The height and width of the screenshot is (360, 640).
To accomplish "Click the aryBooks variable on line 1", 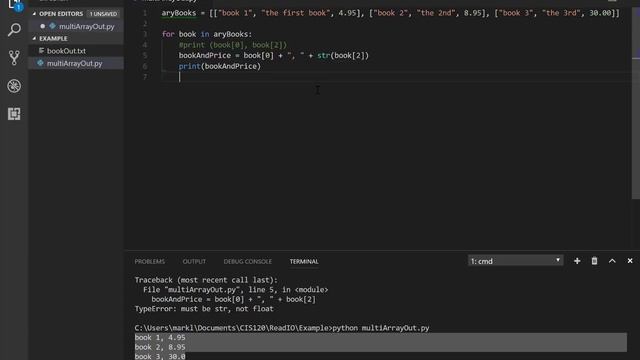I will (x=179, y=13).
